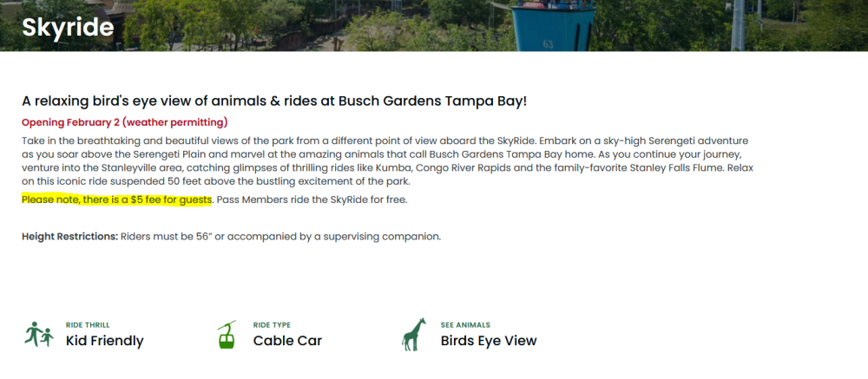This screenshot has height=379, width=868.
Task: Click the Skyride page title
Action: (x=68, y=28)
